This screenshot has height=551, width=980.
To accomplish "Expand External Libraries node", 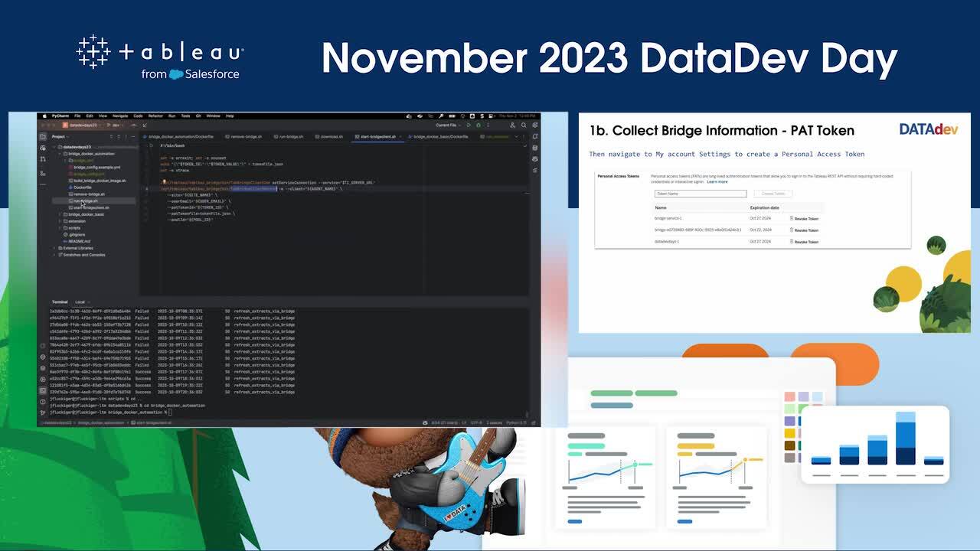I will pos(54,248).
